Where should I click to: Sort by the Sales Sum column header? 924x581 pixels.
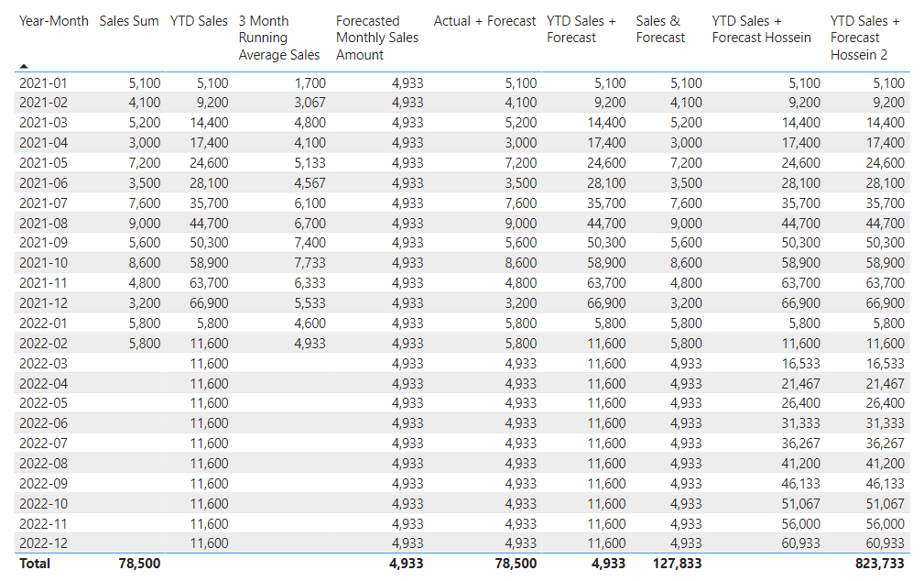pos(129,21)
